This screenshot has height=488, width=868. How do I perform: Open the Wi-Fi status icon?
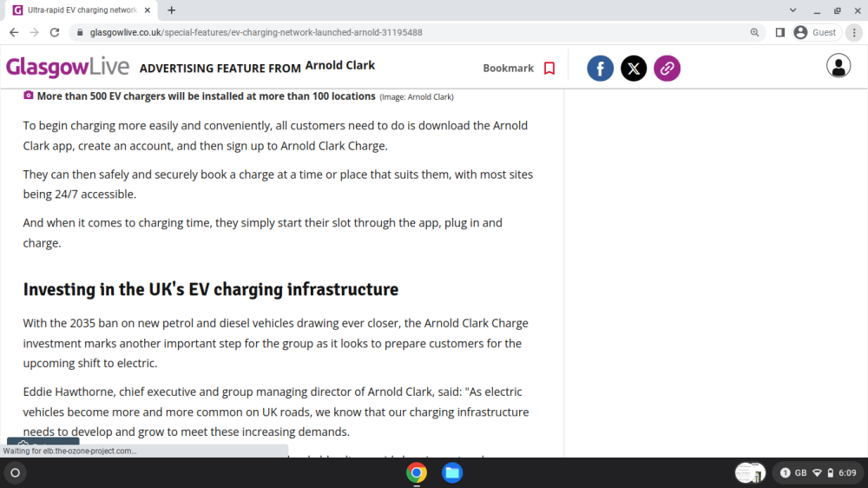tap(817, 473)
